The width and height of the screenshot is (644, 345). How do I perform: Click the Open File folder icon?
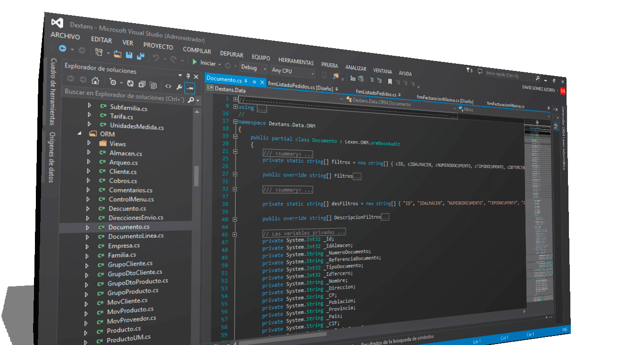tap(118, 54)
